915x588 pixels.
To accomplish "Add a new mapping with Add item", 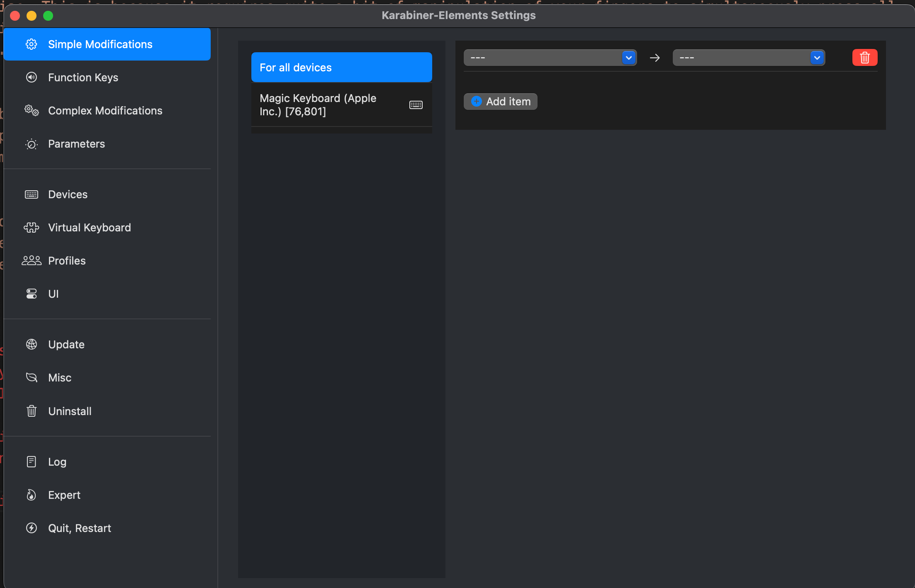I will (501, 102).
